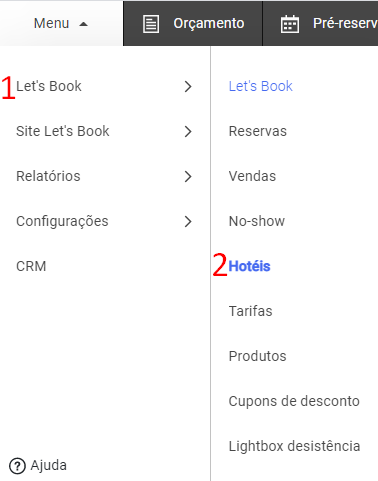
Task: Select Hotéis in the submenu
Action: (249, 266)
